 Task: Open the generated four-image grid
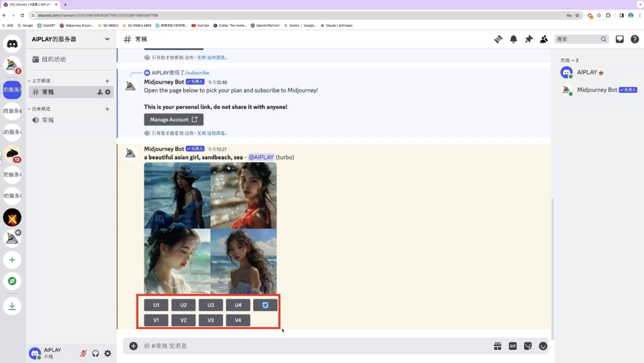(x=210, y=228)
